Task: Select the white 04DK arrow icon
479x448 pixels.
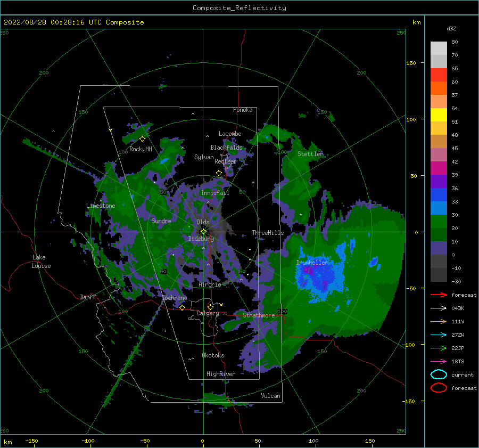Action: pos(439,308)
